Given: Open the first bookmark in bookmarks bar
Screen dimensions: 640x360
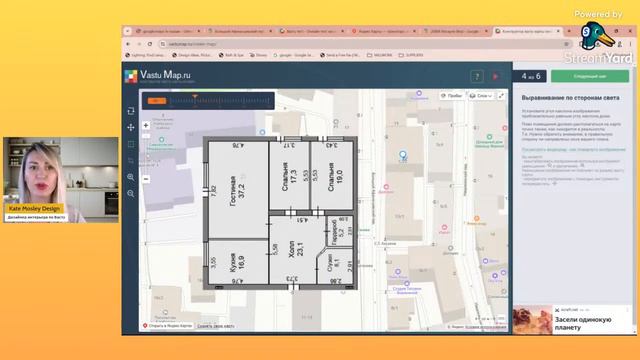Looking at the screenshot, I should (145, 55).
